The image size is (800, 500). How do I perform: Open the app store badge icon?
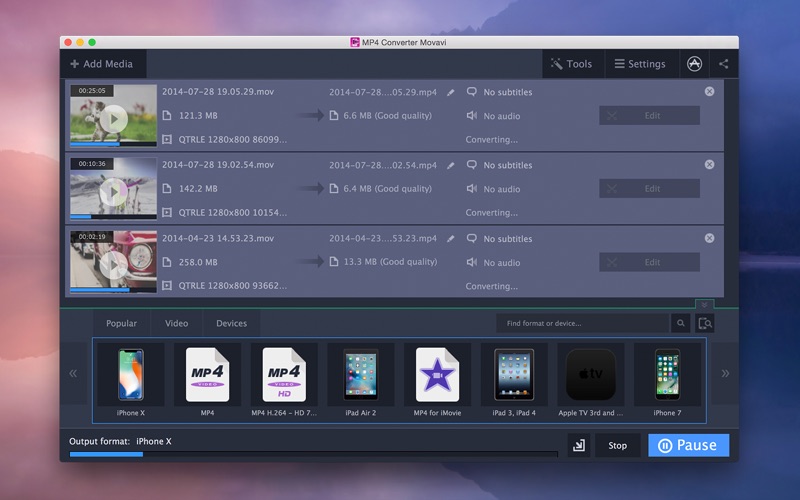coord(695,64)
